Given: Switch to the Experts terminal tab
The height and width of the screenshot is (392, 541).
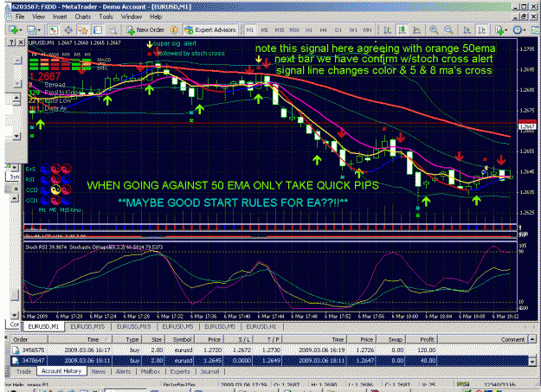Looking at the screenshot, I should click(x=180, y=371).
